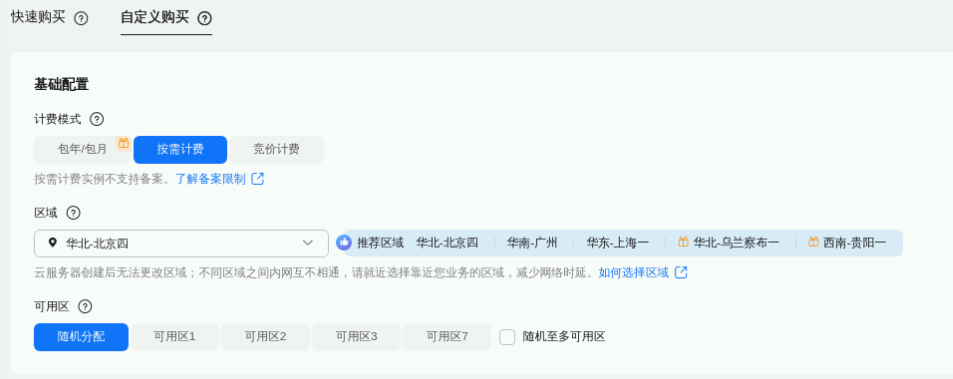Click thumbs-up icon beside 推荐区域
The width and height of the screenshot is (953, 379).
(344, 243)
